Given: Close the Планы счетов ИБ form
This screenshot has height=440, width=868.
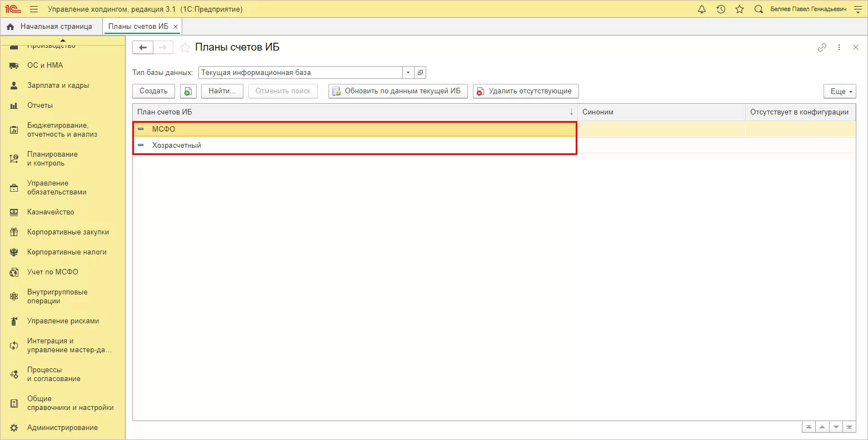Looking at the screenshot, I should point(856,48).
